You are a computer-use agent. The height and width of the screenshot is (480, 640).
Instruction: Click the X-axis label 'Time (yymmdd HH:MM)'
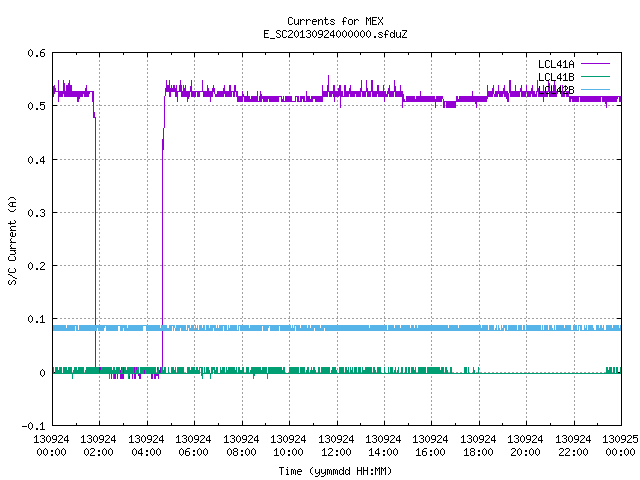[x=335, y=471]
